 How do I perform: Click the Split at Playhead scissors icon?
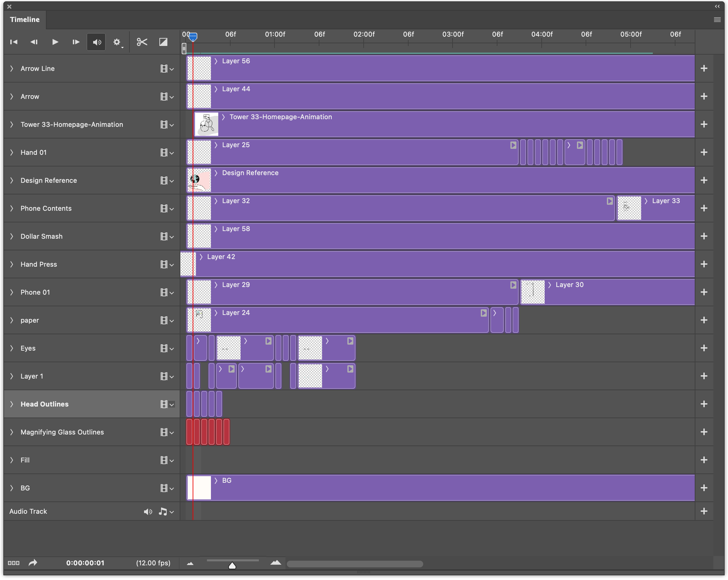[x=142, y=42]
